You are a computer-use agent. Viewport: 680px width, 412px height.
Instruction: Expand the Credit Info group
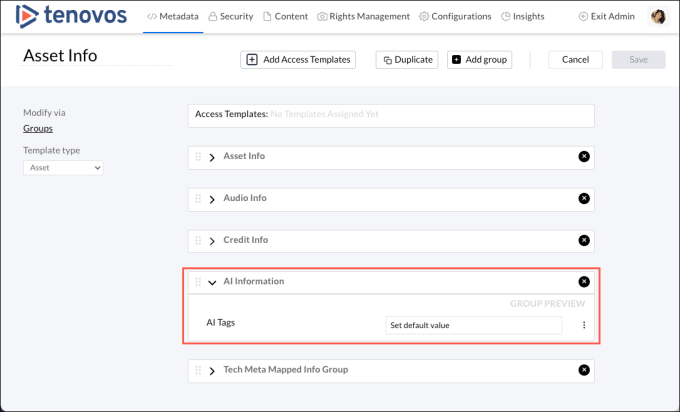click(212, 241)
